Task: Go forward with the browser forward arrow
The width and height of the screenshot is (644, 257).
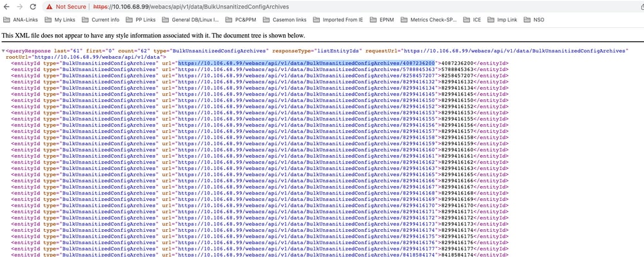Action: pos(19,7)
